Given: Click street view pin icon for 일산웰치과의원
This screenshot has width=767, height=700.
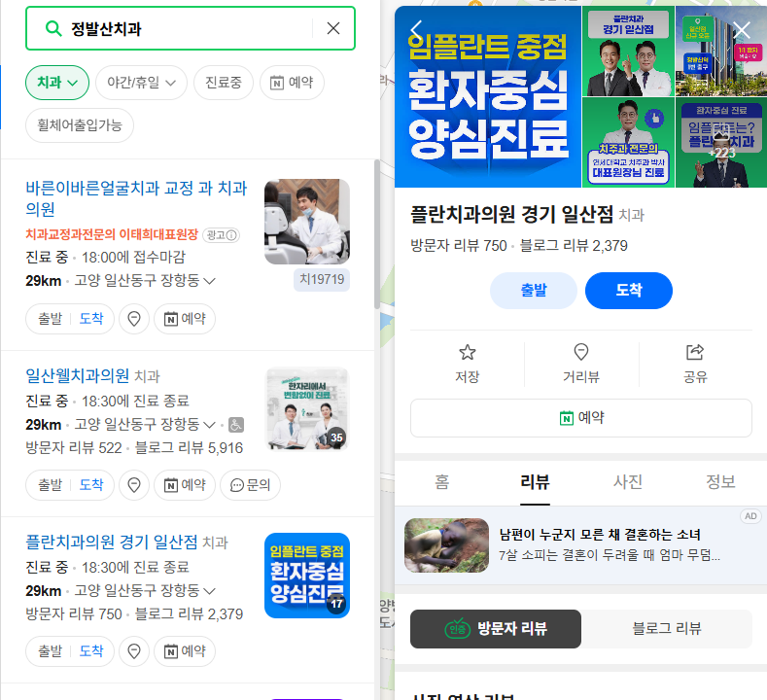Looking at the screenshot, I should coord(134,485).
